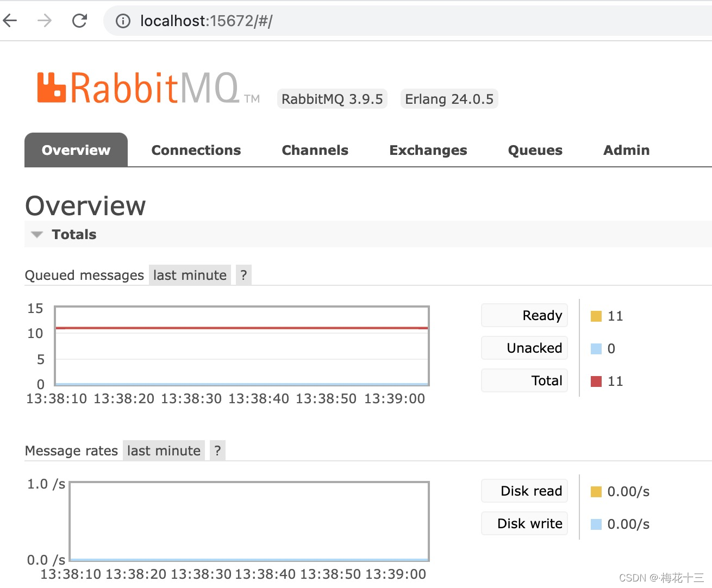Toggle the Unacked series display
The width and height of the screenshot is (712, 588).
coord(523,348)
